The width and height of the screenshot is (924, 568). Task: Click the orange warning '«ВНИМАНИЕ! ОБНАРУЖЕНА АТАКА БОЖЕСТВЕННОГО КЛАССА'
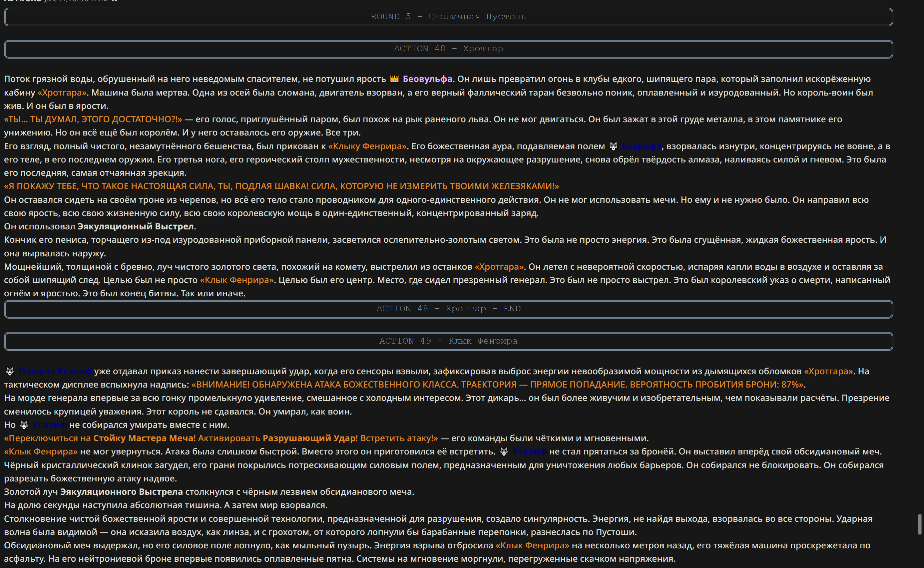pos(498,385)
